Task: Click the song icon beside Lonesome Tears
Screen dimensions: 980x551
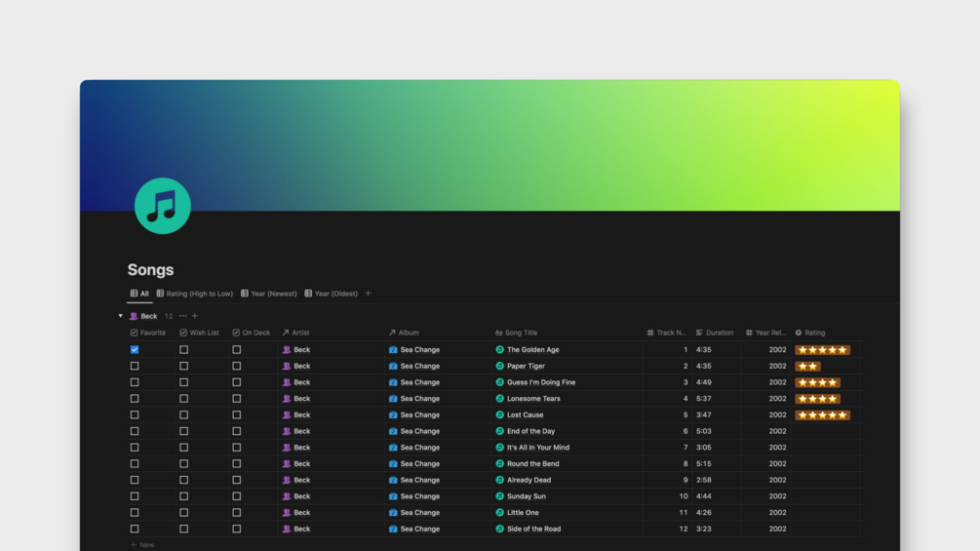Action: (499, 399)
